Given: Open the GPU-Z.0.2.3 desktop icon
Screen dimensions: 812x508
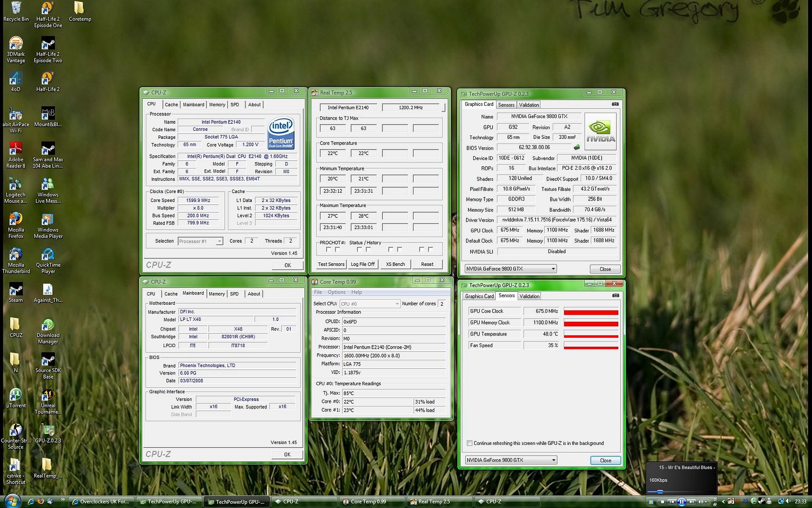Looking at the screenshot, I should (x=48, y=433).
